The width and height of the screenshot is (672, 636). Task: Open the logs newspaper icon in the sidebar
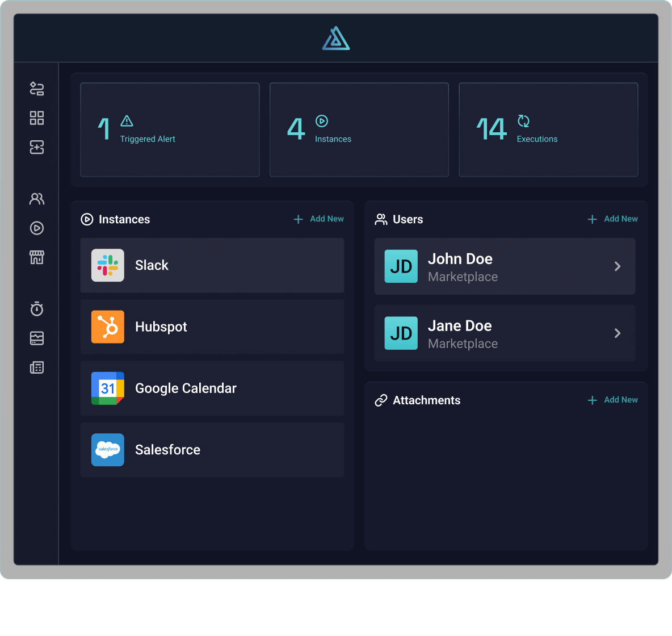[37, 367]
